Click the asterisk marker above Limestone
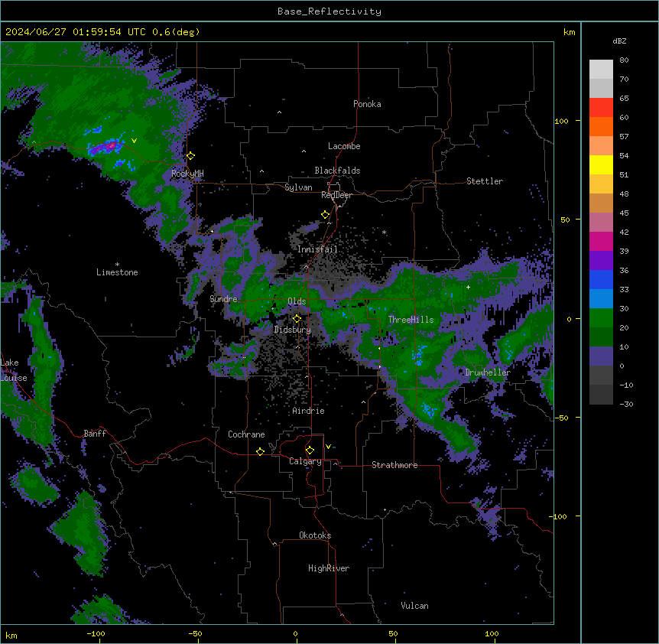The height and width of the screenshot is (644, 659). pyautogui.click(x=117, y=265)
